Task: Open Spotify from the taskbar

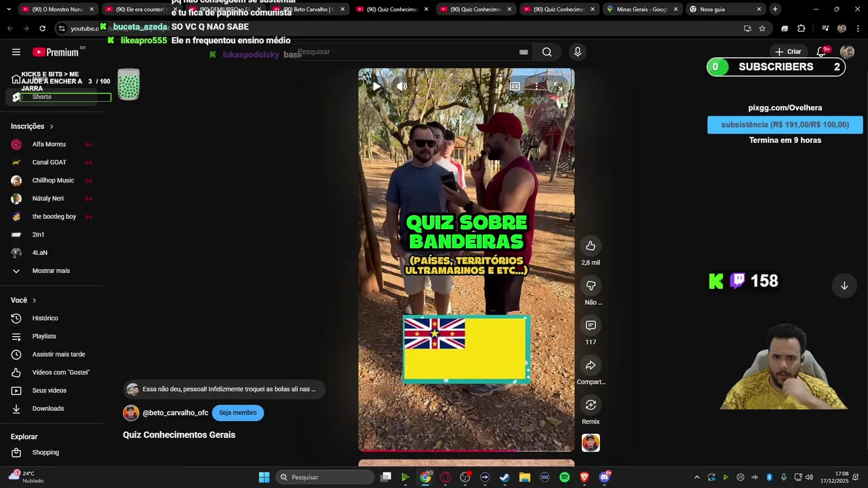Action: [565, 477]
